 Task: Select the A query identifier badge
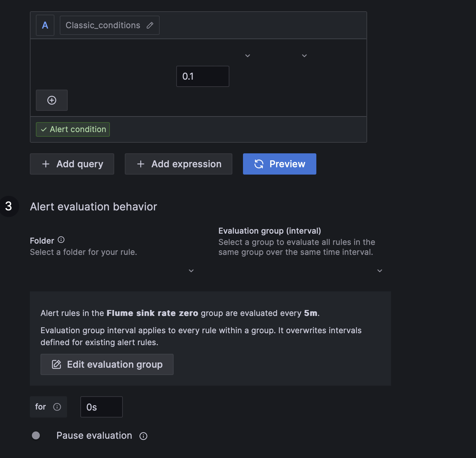(45, 25)
